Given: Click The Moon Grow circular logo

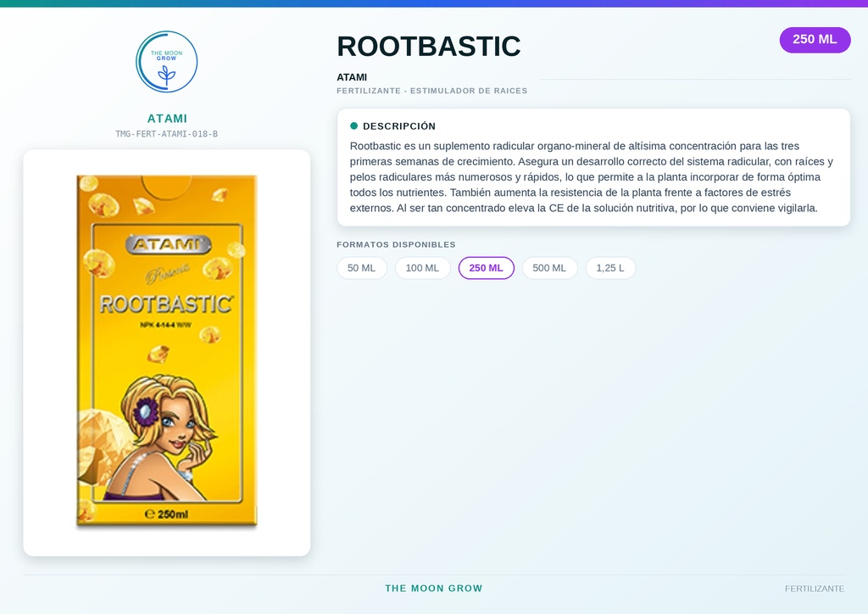Looking at the screenshot, I should pos(167,61).
